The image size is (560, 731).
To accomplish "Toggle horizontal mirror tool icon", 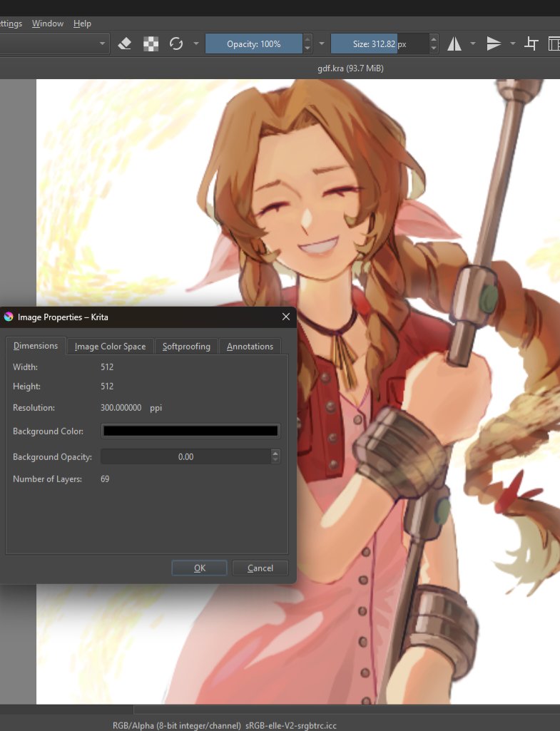I will 454,44.
